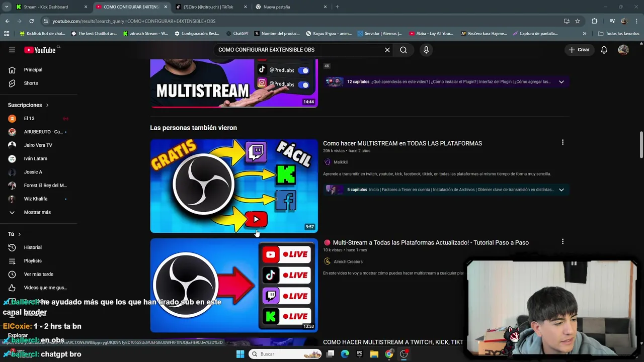The height and width of the screenshot is (362, 644).
Task: Switch to the Zitro TikTok tab
Action: pyautogui.click(x=211, y=7)
